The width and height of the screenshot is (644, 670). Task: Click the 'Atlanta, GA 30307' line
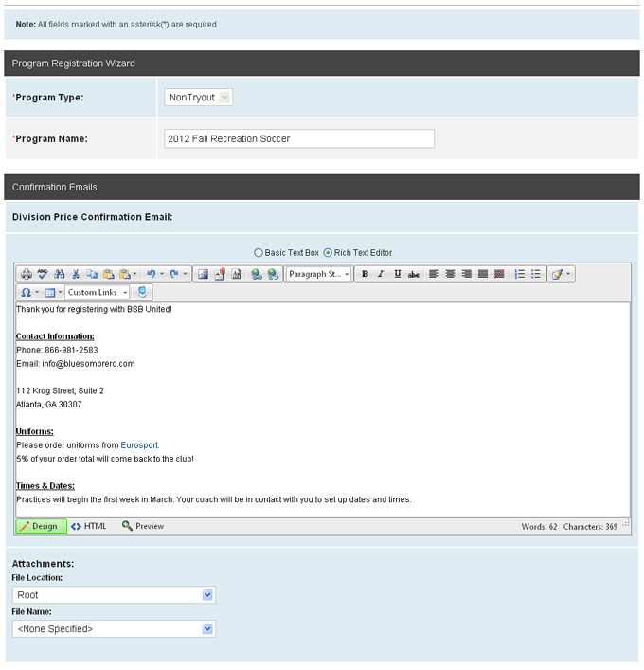(x=49, y=405)
